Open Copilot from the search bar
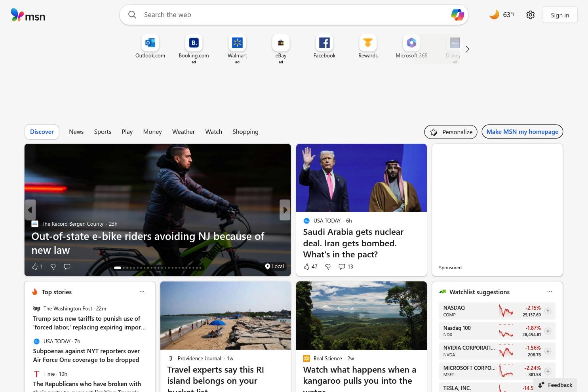 pos(457,15)
